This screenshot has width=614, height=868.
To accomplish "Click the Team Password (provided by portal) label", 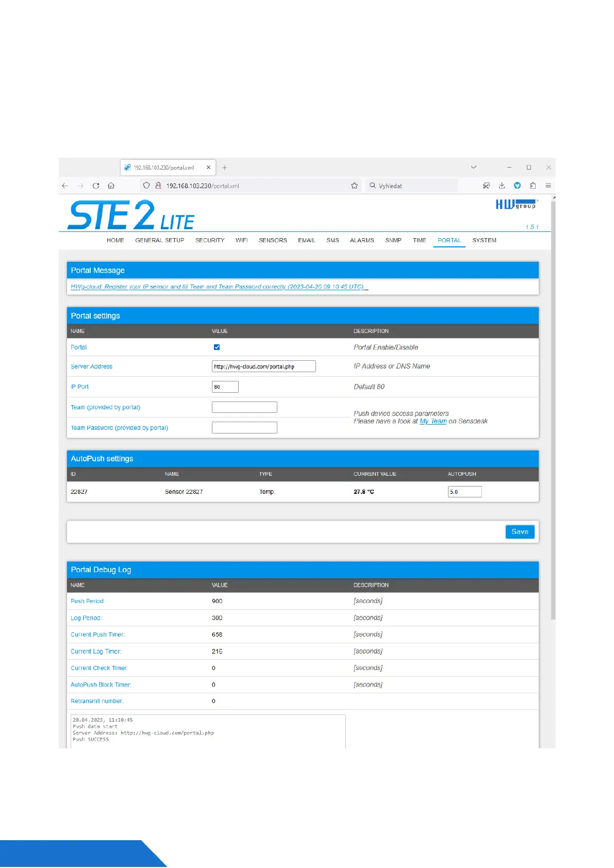I will (x=119, y=428).
